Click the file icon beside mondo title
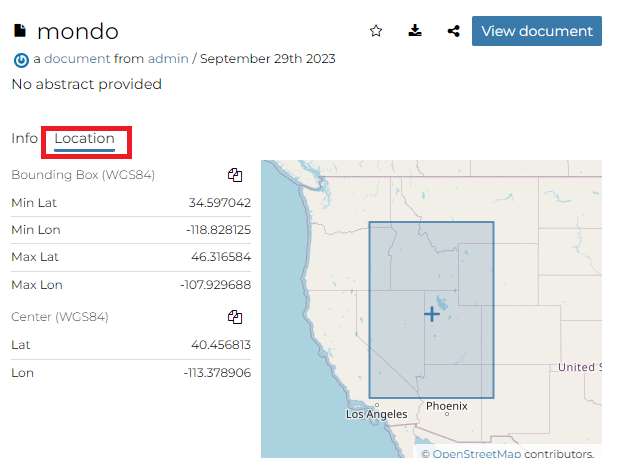617x458 pixels. pyautogui.click(x=20, y=31)
